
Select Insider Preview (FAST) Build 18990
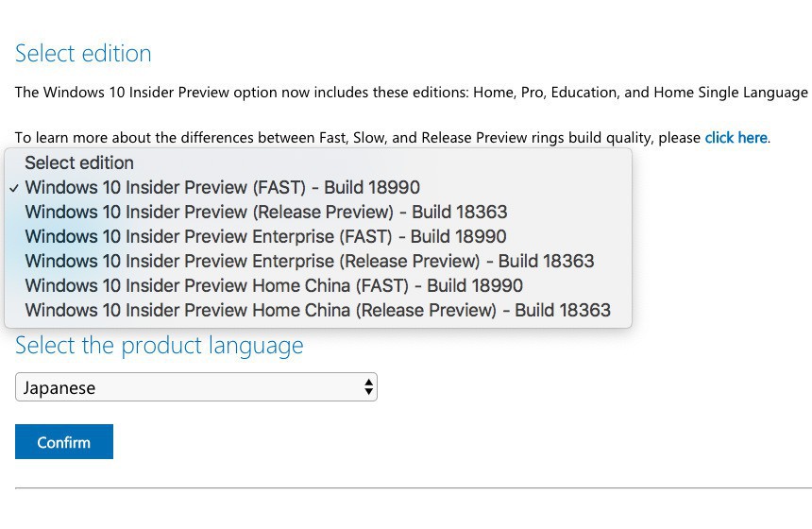[222, 187]
